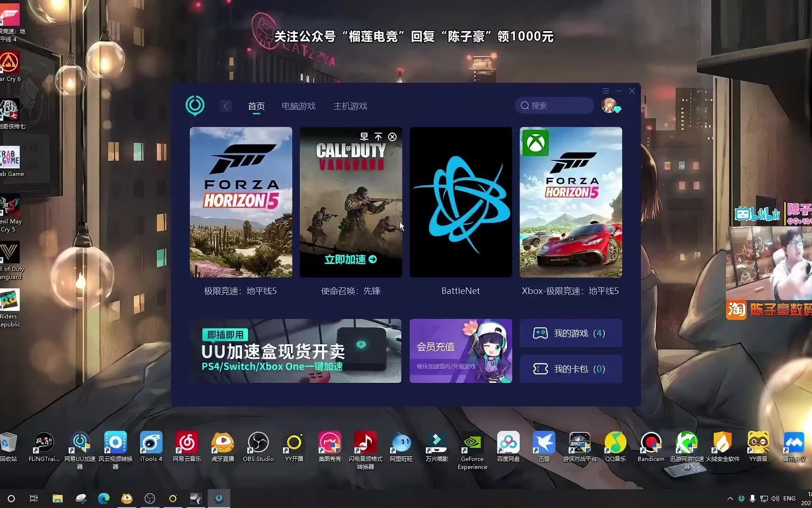Switch to the 首页 tab
812x508 pixels.
(x=256, y=106)
